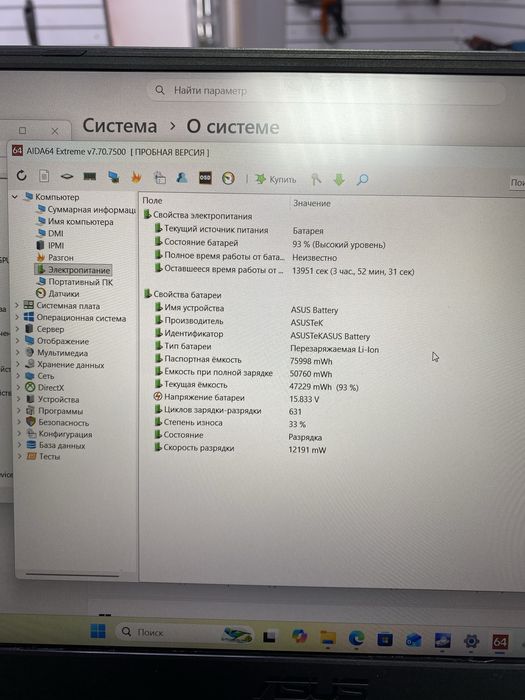Image resolution: width=525 pixels, height=700 pixels.
Task: Open the Windows Start button
Action: coord(98,630)
